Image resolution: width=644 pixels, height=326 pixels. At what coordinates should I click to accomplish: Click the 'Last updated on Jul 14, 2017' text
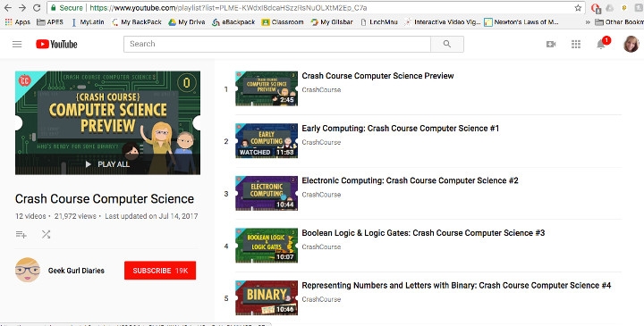pyautogui.click(x=151, y=216)
